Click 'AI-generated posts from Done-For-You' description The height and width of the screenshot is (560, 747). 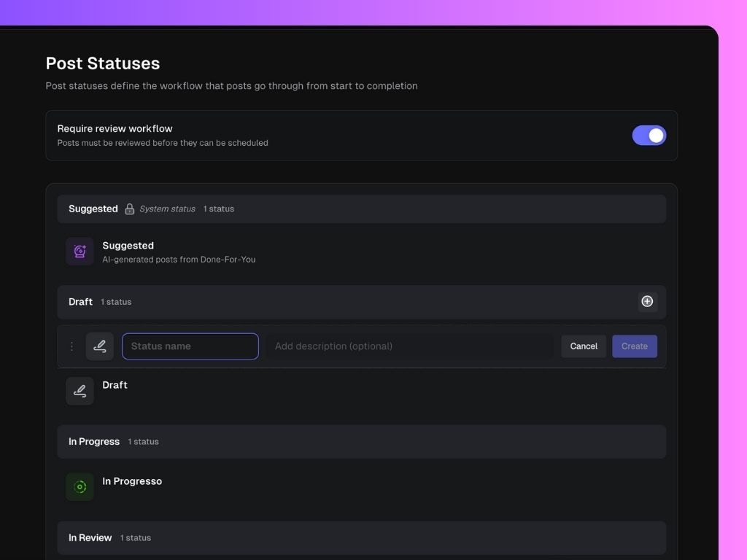179,260
